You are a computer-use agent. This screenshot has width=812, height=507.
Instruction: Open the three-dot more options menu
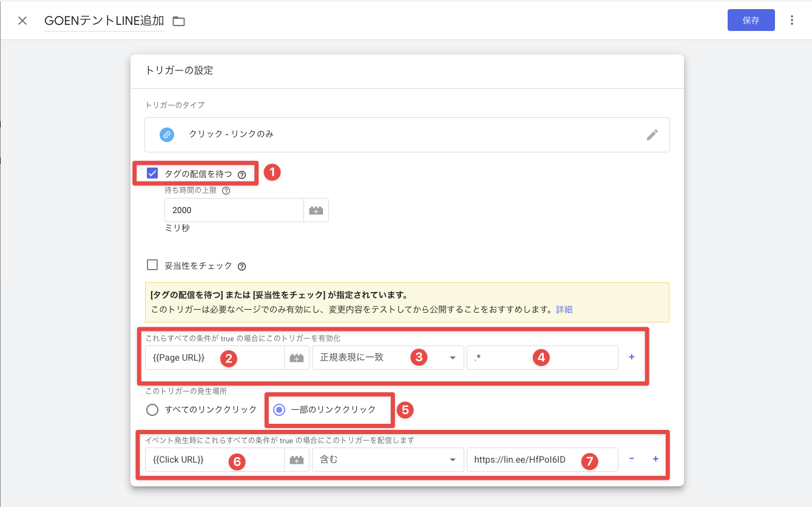point(791,20)
